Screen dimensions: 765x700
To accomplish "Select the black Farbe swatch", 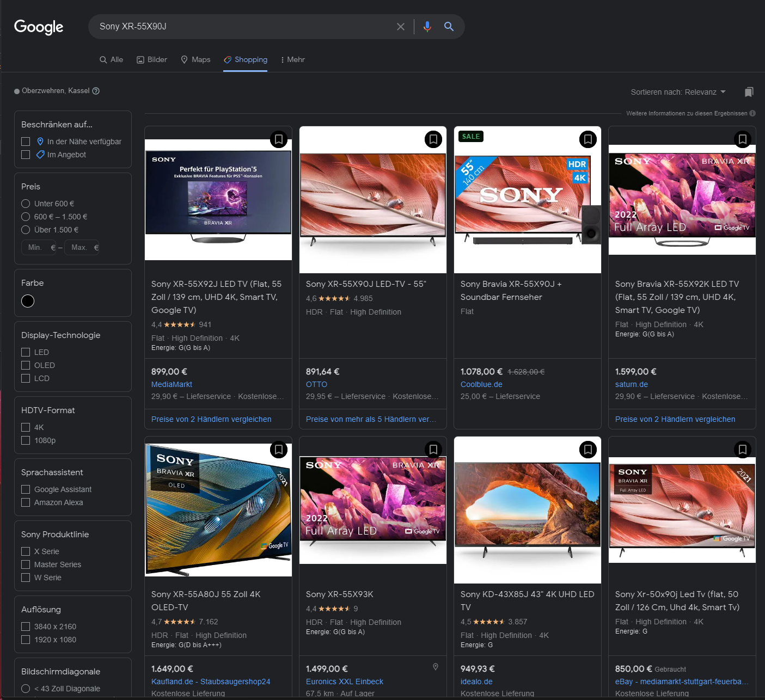I will [28, 301].
